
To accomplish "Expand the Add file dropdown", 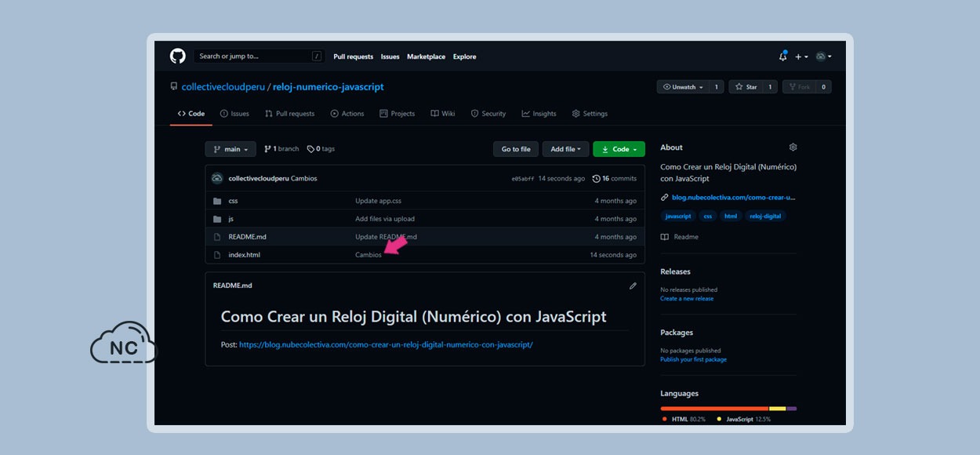I will pyautogui.click(x=566, y=149).
